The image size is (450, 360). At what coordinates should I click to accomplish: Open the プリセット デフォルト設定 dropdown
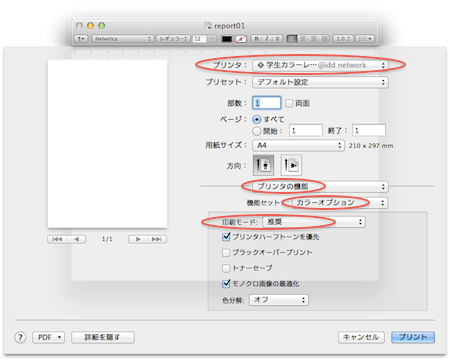click(x=320, y=82)
